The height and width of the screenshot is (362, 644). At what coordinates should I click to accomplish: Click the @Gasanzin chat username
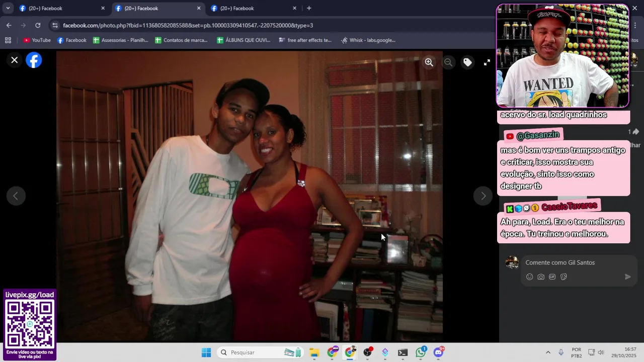click(x=538, y=135)
